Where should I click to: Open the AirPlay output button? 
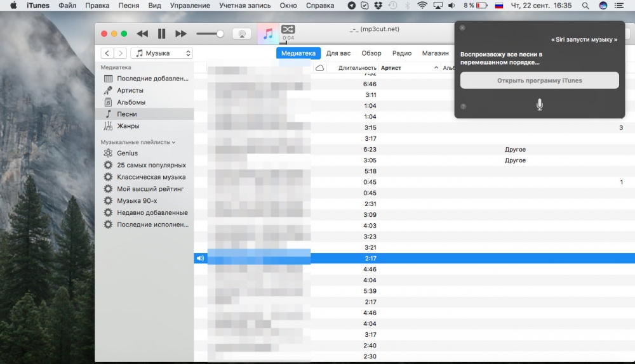[x=242, y=34]
